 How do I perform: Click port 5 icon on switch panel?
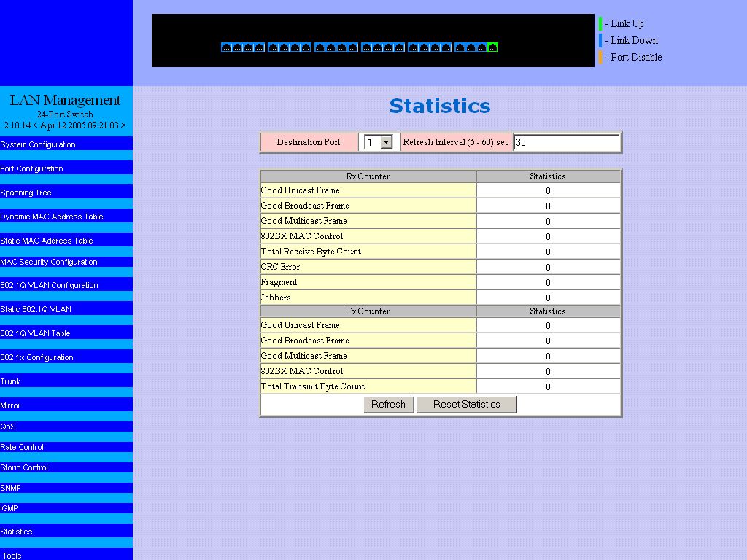point(273,47)
